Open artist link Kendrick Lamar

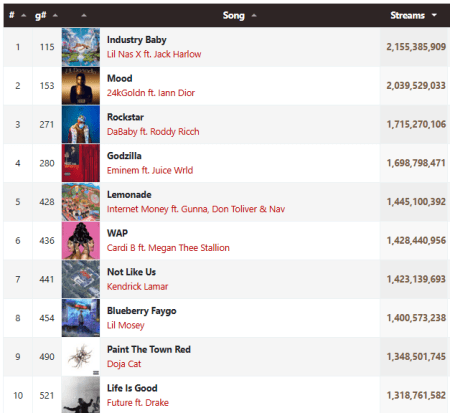click(137, 287)
